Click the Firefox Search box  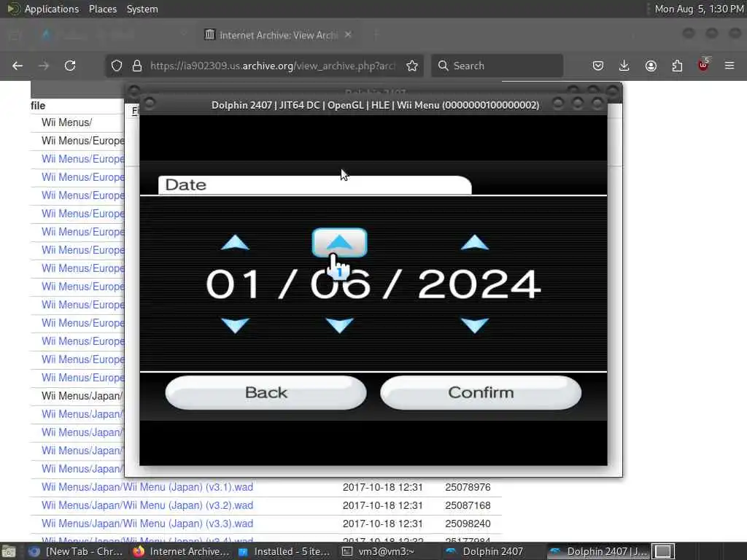point(497,66)
